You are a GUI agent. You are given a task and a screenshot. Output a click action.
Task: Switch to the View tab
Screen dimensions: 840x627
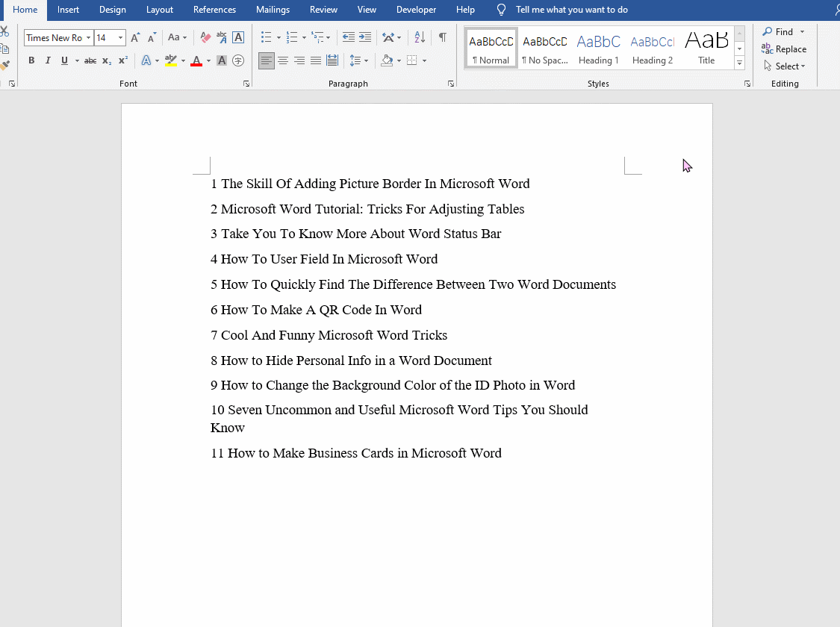pos(367,10)
